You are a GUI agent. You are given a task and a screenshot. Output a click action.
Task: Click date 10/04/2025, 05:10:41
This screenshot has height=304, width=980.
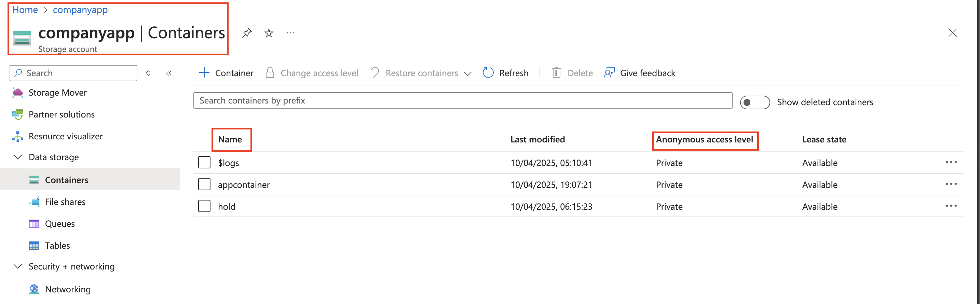tap(551, 163)
